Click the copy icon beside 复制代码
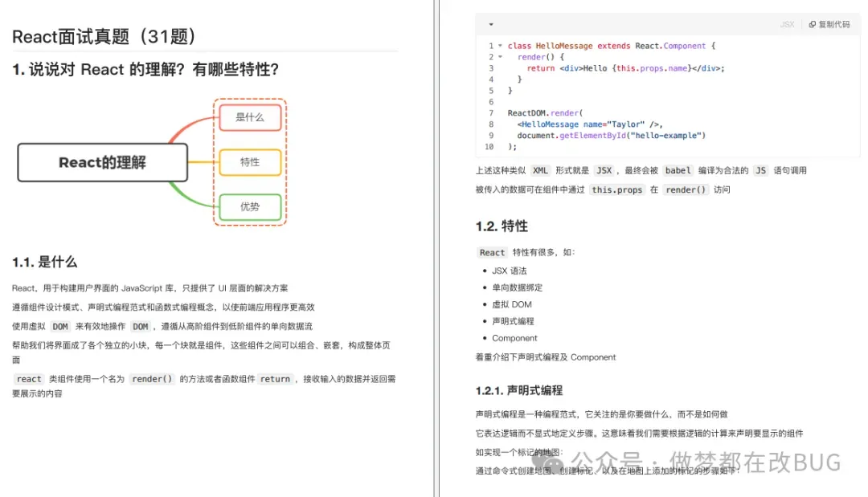The width and height of the screenshot is (868, 497). tap(812, 24)
